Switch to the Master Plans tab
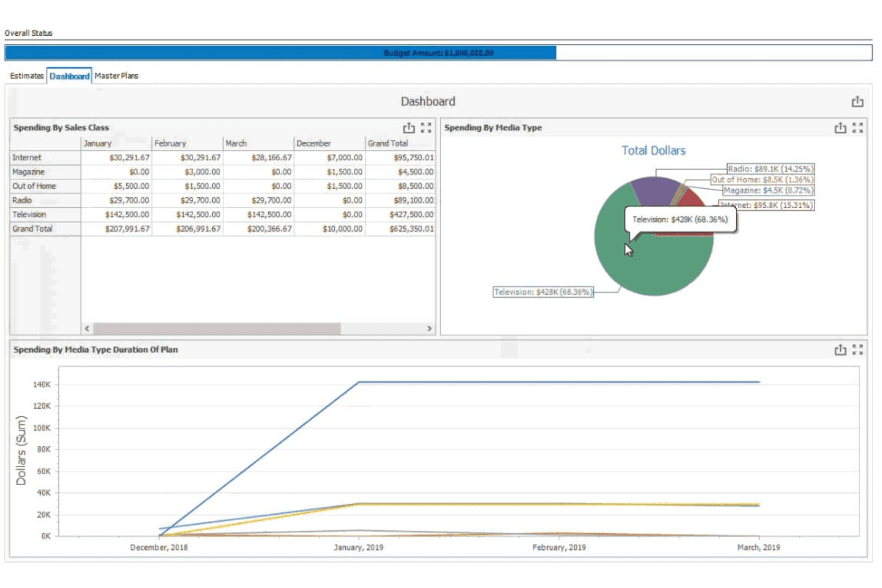 click(116, 76)
